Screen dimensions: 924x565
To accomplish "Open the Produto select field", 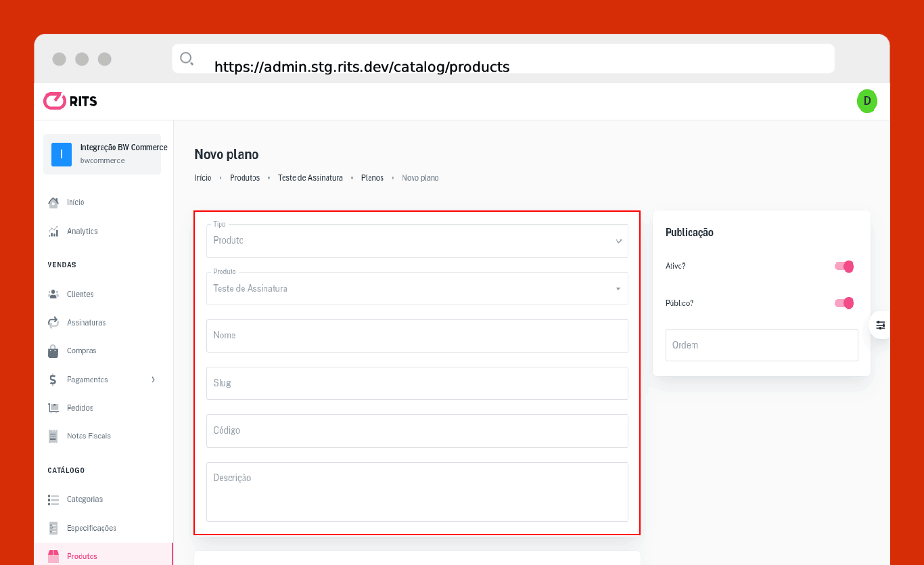I will pos(417,288).
